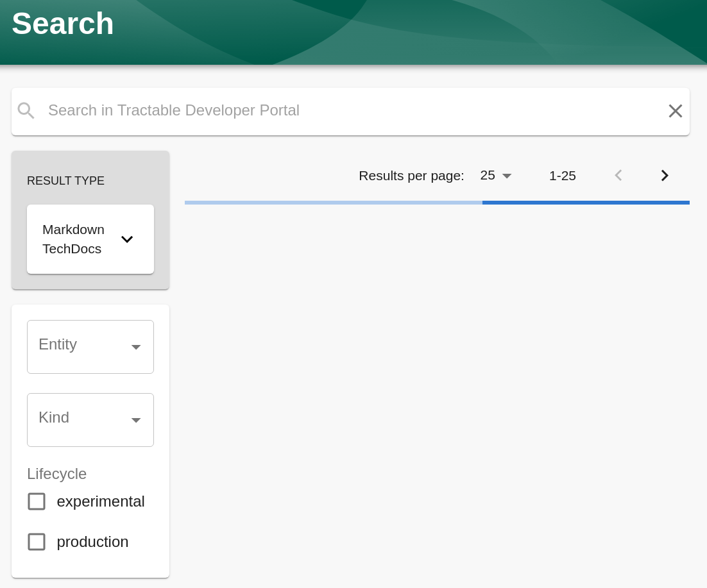Click the Lifecycle filter label
The height and width of the screenshot is (588, 707).
[56, 474]
